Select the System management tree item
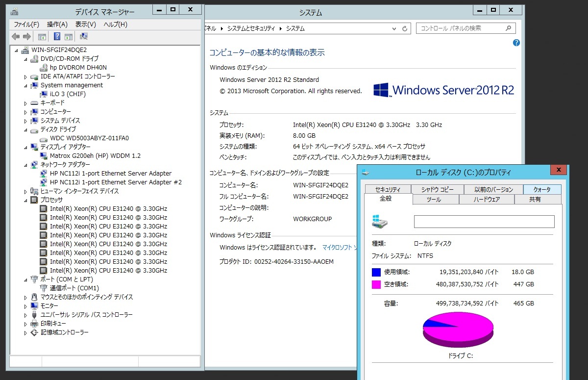This screenshot has height=380, width=588. tap(72, 85)
